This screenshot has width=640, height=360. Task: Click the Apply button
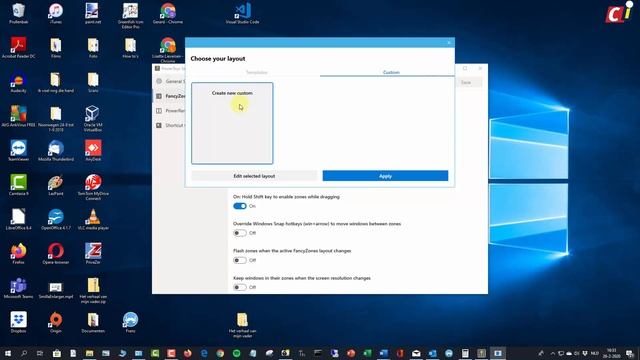point(385,176)
